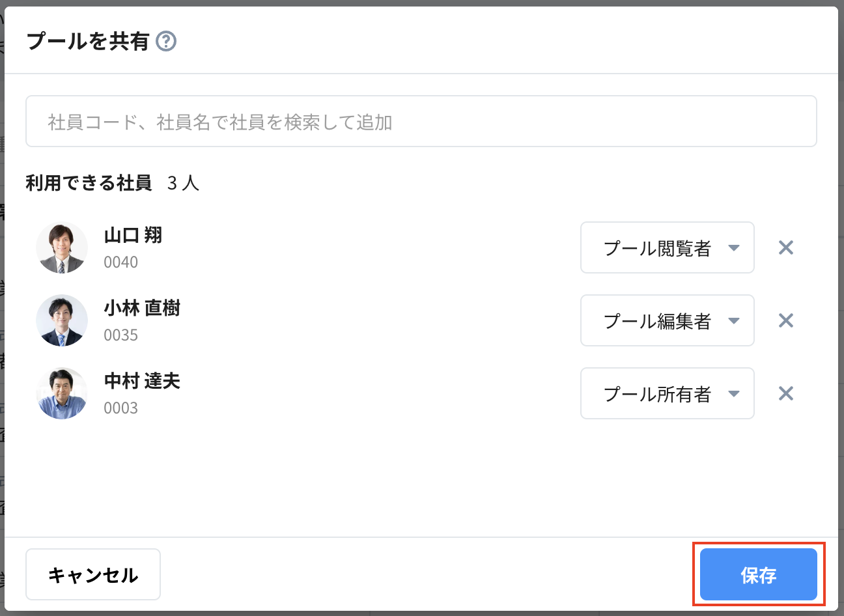
Task: Remove 中村 達夫 from the shared list
Action: [786, 393]
